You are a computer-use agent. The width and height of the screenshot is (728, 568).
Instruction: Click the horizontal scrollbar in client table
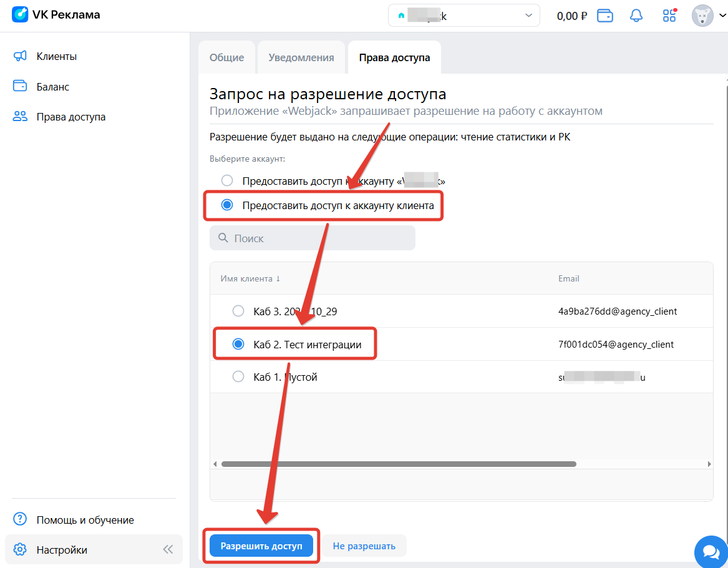point(399,464)
